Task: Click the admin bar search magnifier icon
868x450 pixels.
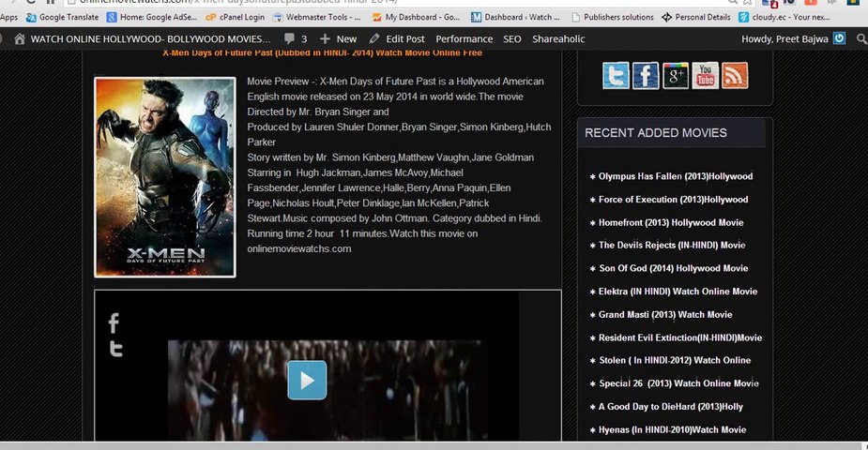Action: click(x=861, y=38)
